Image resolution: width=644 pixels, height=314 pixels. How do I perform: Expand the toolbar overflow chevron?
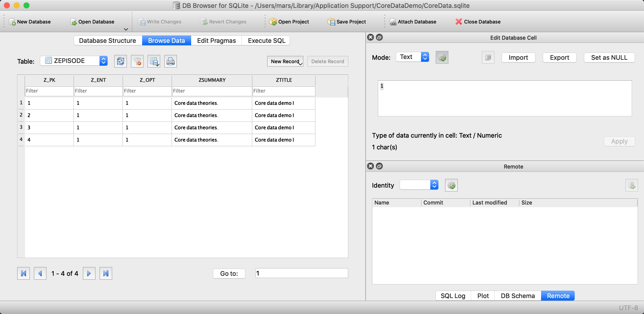(x=126, y=29)
